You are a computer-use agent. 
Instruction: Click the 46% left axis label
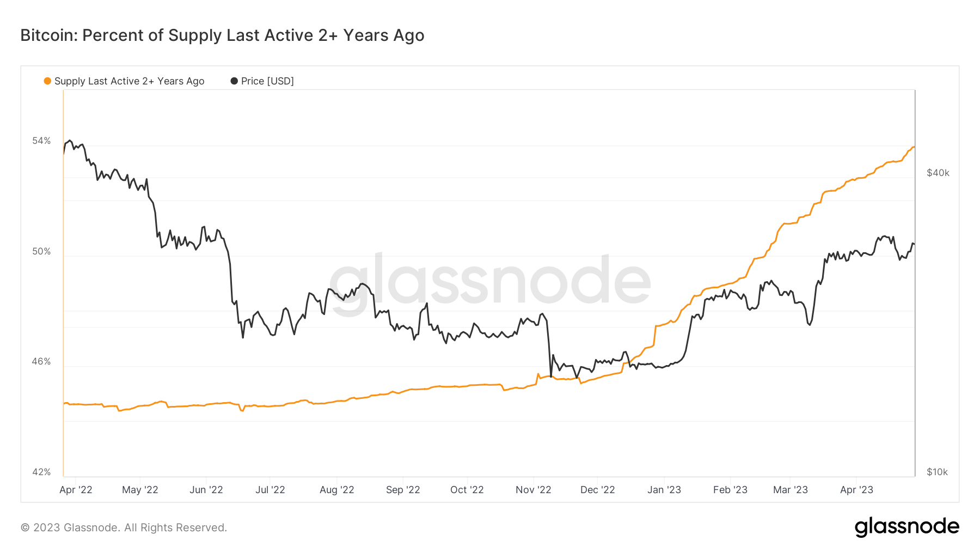(41, 362)
